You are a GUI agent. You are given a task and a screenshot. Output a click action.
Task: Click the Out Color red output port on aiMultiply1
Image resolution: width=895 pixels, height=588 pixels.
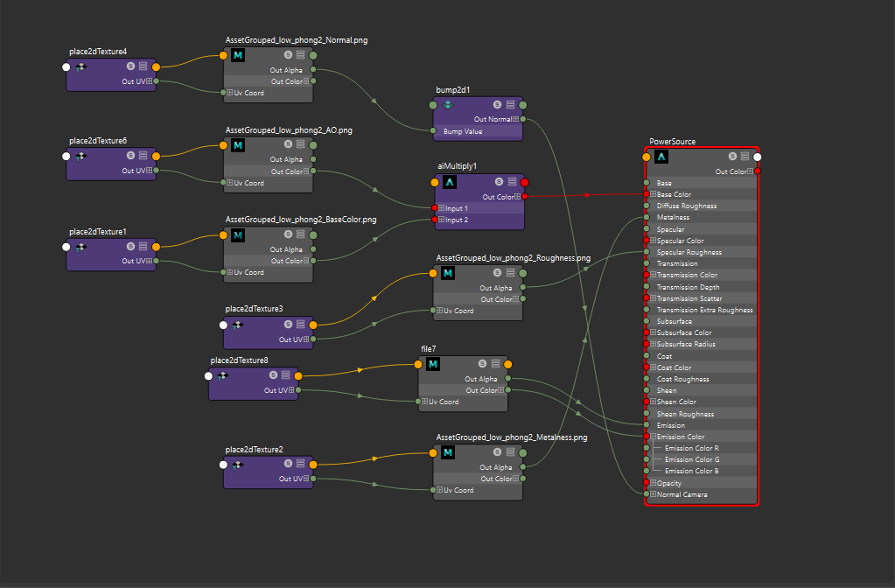524,197
